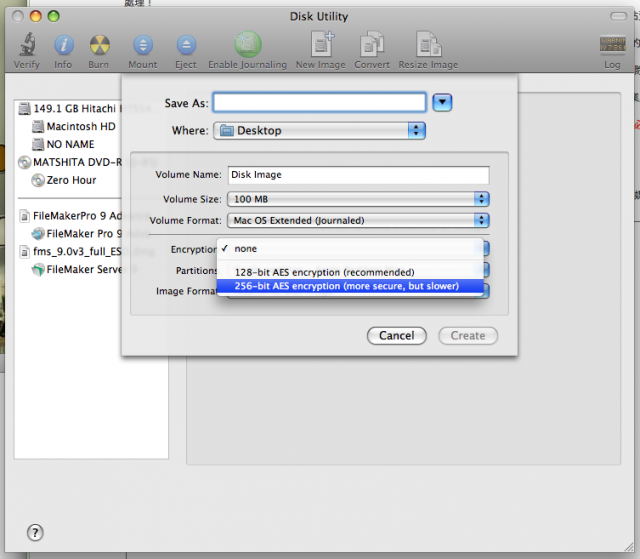The image size is (640, 559).
Task: Select the Zero Hour disc
Action: click(x=64, y=180)
